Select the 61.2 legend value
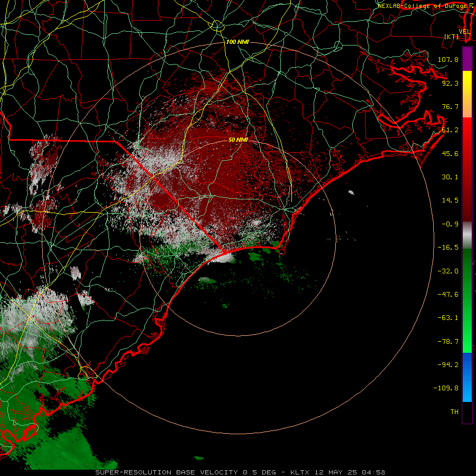The width and height of the screenshot is (476, 476). coord(450,130)
